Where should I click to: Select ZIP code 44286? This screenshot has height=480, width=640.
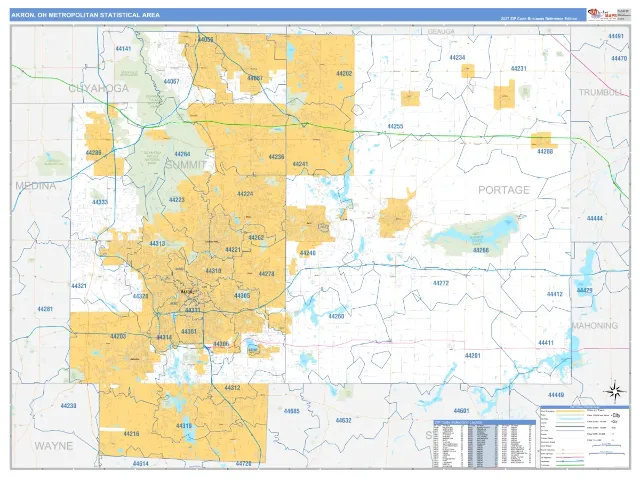tap(93, 153)
